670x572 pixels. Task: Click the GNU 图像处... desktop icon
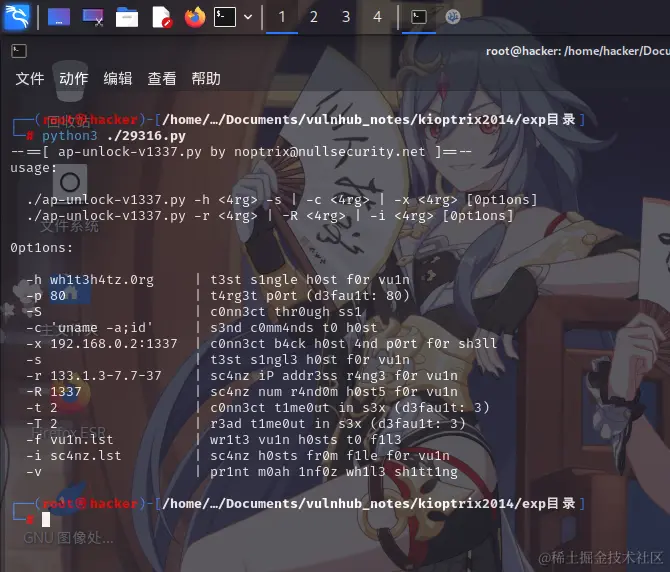[68, 513]
